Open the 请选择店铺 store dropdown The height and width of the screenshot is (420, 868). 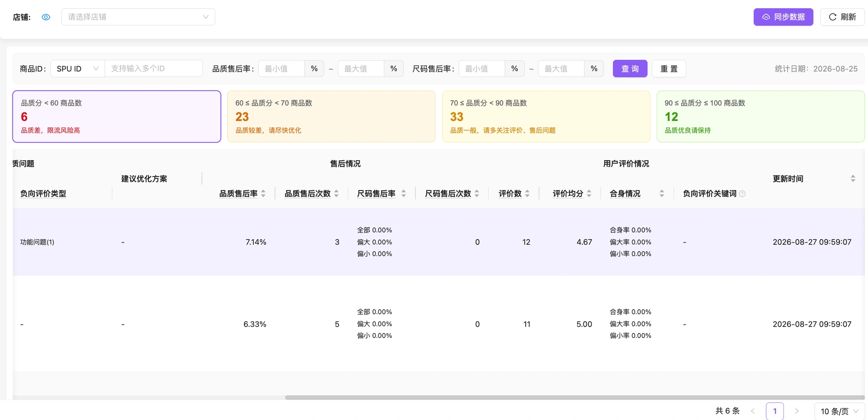click(x=138, y=17)
